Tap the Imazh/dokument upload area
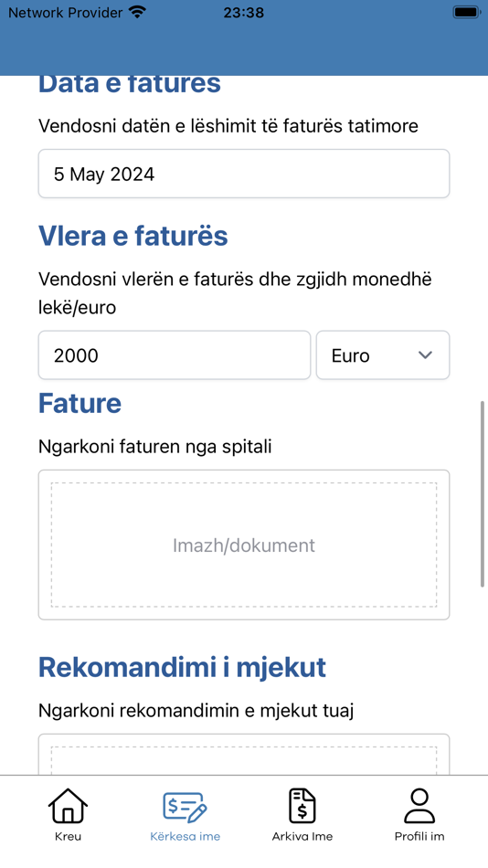This screenshot has height=868, width=488. tap(244, 545)
